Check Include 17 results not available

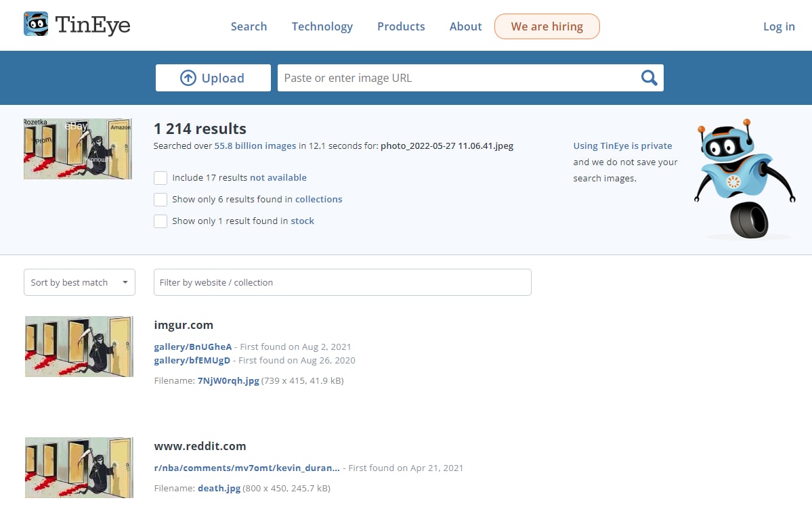click(x=161, y=177)
